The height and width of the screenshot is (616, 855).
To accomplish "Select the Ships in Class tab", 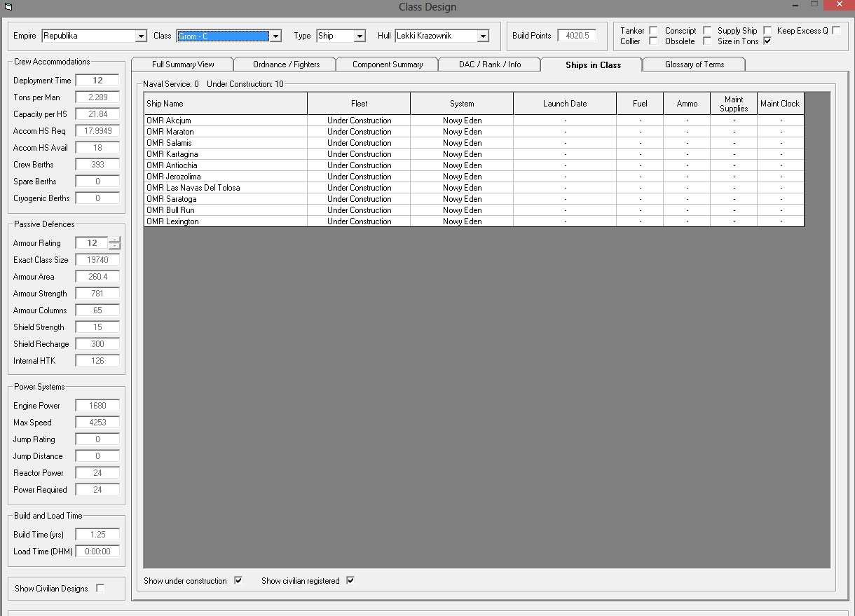I will tap(593, 64).
